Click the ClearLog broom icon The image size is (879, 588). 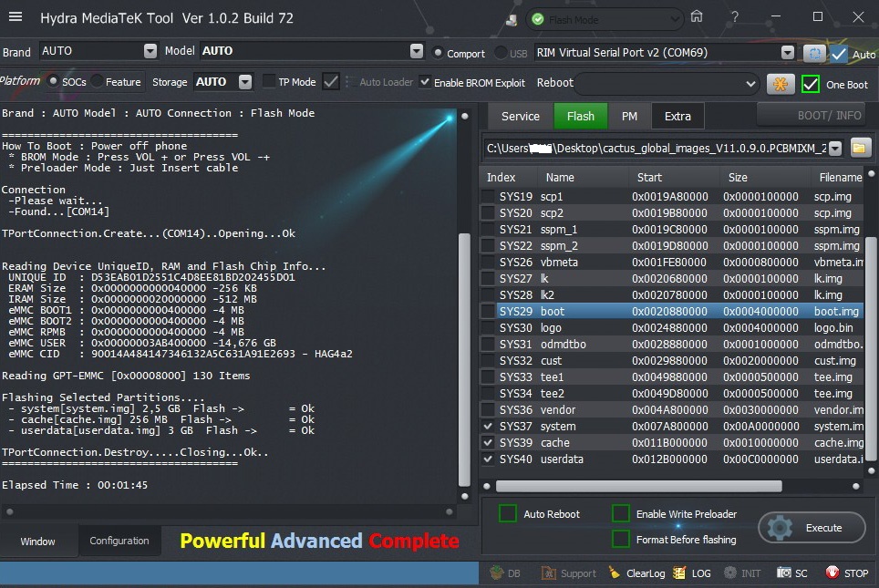tap(615, 573)
